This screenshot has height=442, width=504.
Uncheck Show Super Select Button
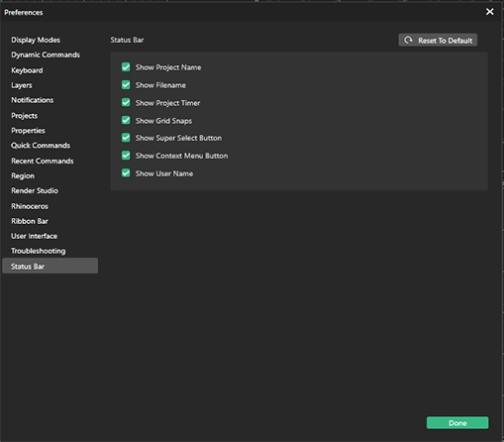(126, 138)
